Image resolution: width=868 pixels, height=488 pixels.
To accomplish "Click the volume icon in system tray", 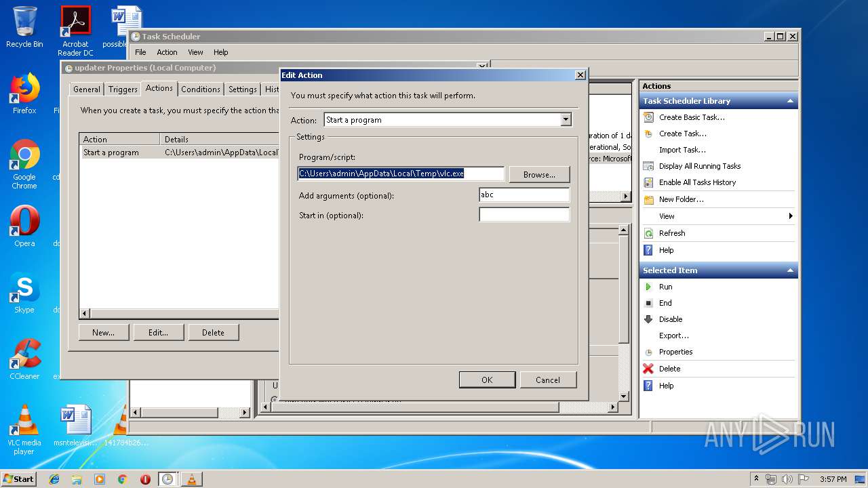I will point(787,479).
